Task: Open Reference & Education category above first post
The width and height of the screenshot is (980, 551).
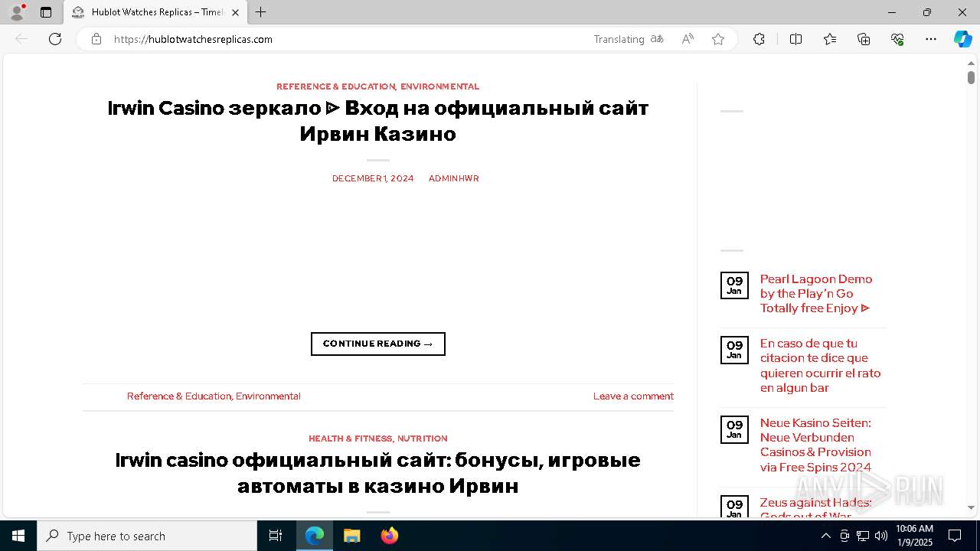Action: click(x=335, y=86)
